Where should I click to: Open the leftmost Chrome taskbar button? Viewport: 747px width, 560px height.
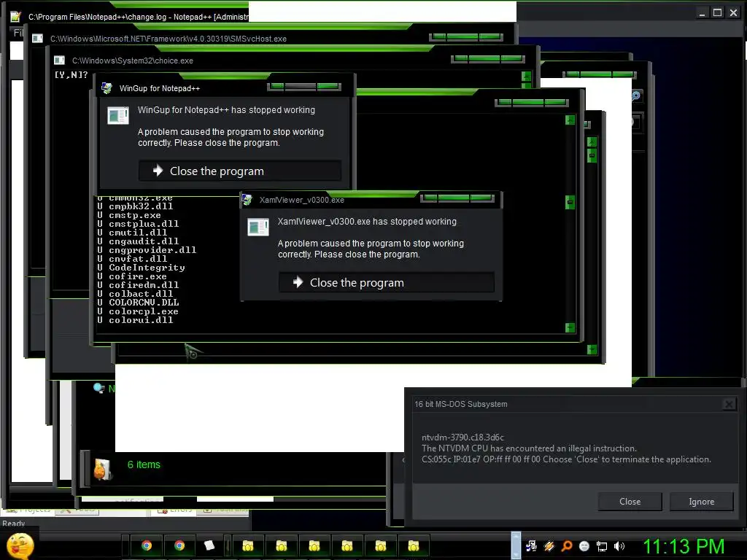tap(147, 545)
